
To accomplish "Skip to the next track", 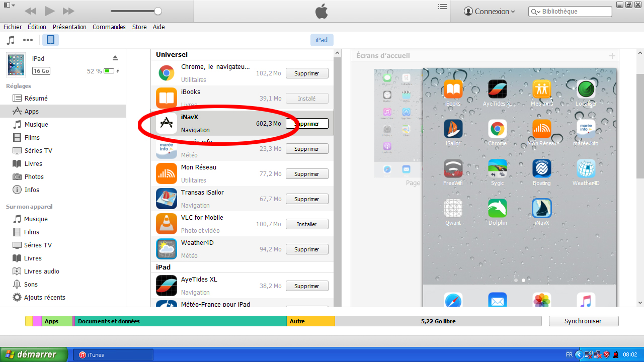I will (x=68, y=11).
